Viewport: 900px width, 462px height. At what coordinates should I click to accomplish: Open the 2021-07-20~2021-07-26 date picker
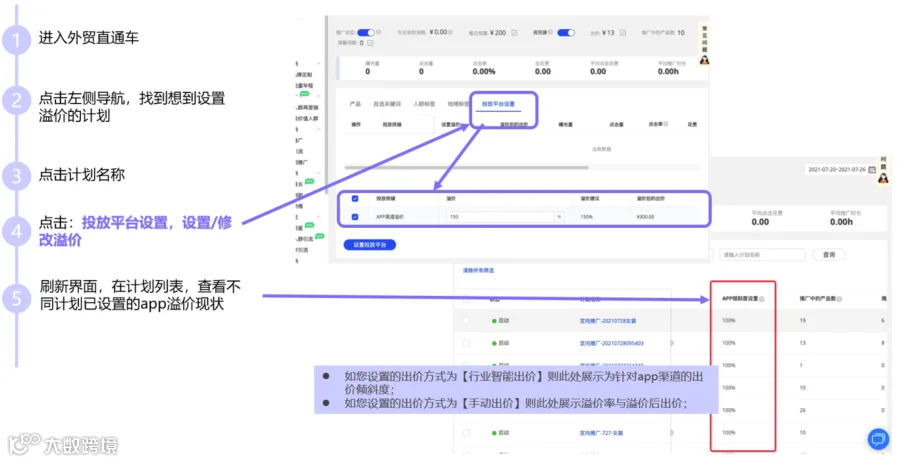pyautogui.click(x=841, y=169)
